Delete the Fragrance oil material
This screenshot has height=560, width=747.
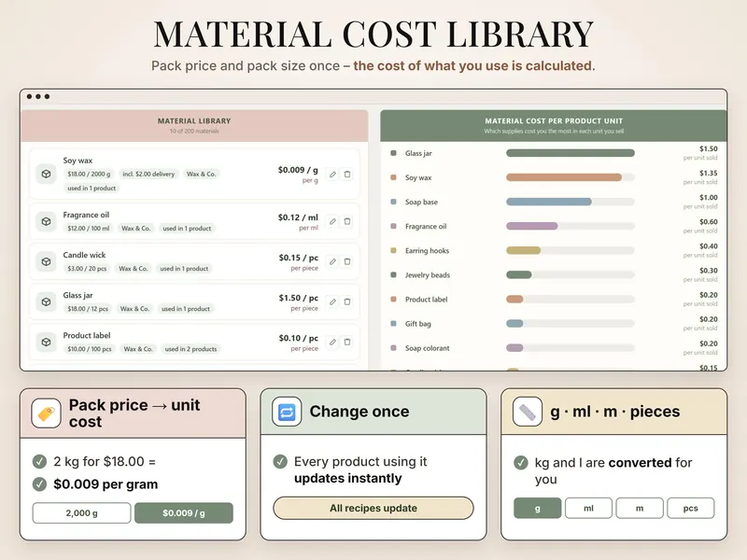tap(347, 221)
